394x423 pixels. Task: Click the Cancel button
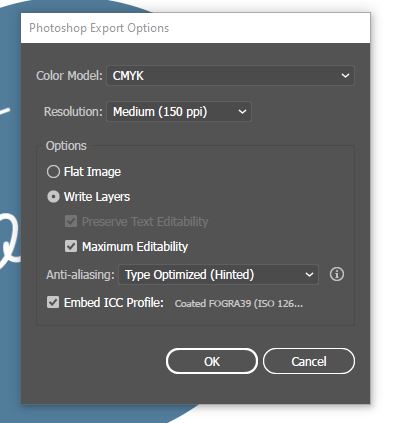coord(309,361)
